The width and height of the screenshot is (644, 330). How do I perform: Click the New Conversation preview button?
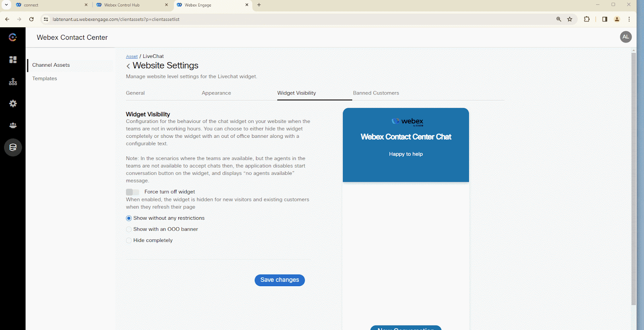[x=406, y=328]
